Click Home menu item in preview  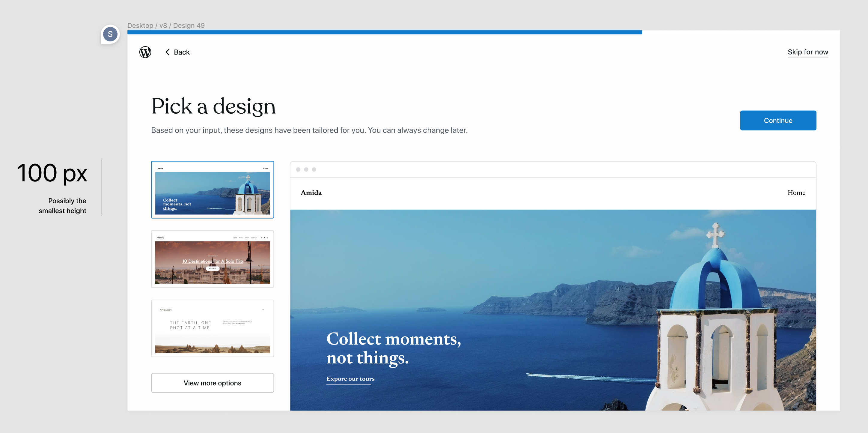[x=796, y=193]
